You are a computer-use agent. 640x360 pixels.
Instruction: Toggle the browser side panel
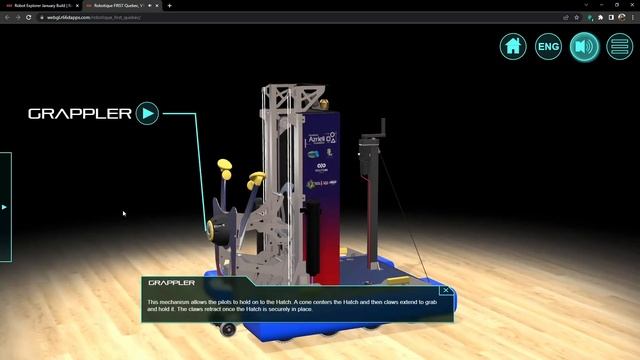pos(611,18)
